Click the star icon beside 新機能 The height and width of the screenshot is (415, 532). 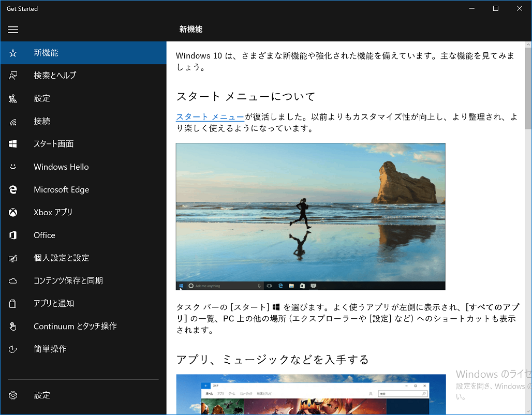pyautogui.click(x=13, y=53)
